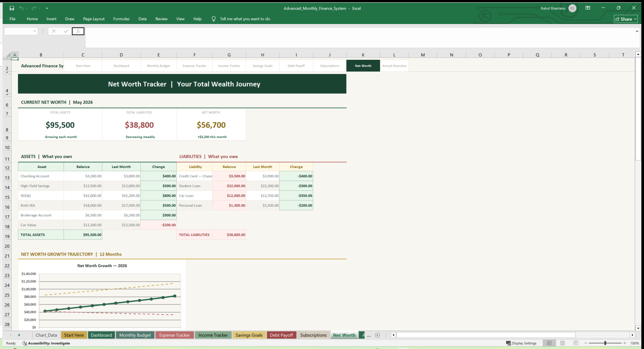Open Savings Goals navigation link
Image resolution: width=644 pixels, height=349 pixels.
coord(263,66)
